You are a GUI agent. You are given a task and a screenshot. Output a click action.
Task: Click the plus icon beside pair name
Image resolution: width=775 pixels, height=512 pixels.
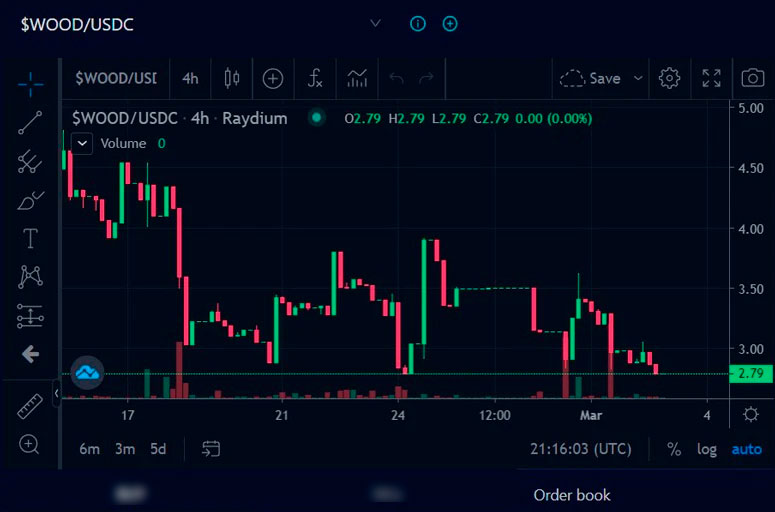(450, 24)
